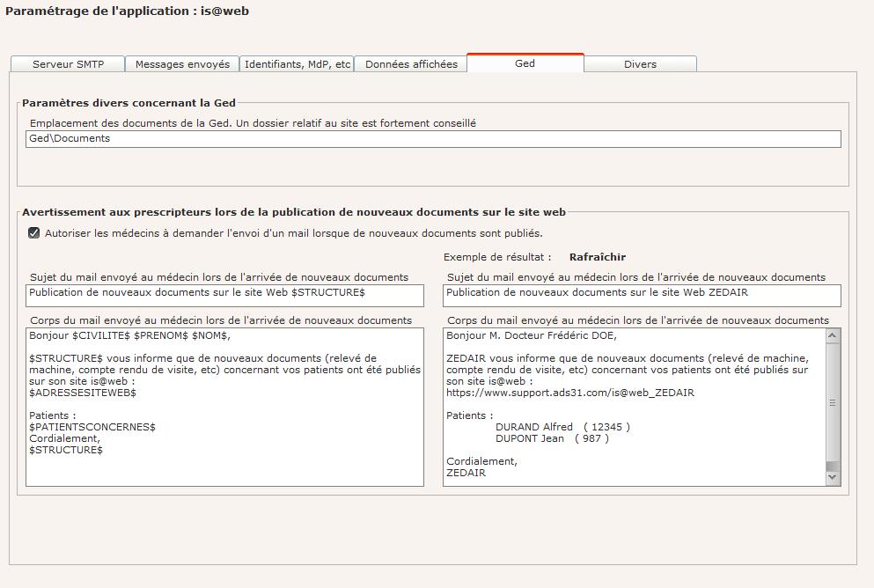
Task: Click the example subject field showing ZEDAIR
Action: [x=642, y=296]
